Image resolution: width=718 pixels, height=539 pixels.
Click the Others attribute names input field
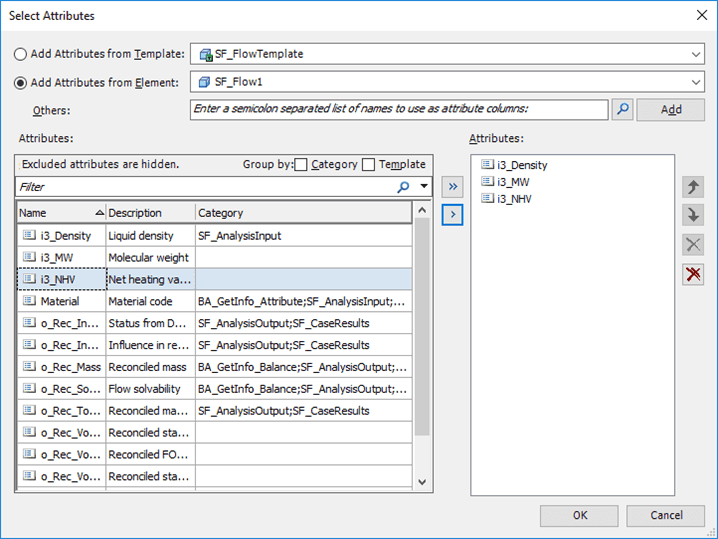pos(399,109)
